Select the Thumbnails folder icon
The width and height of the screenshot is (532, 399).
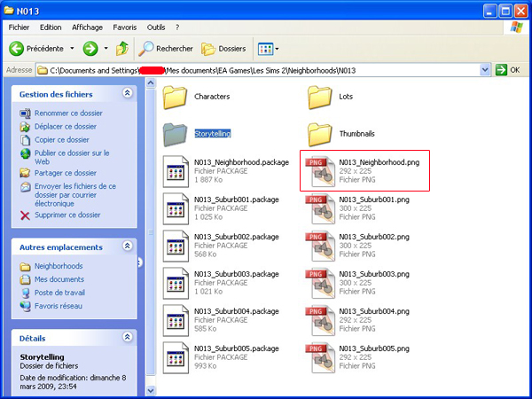tap(319, 135)
